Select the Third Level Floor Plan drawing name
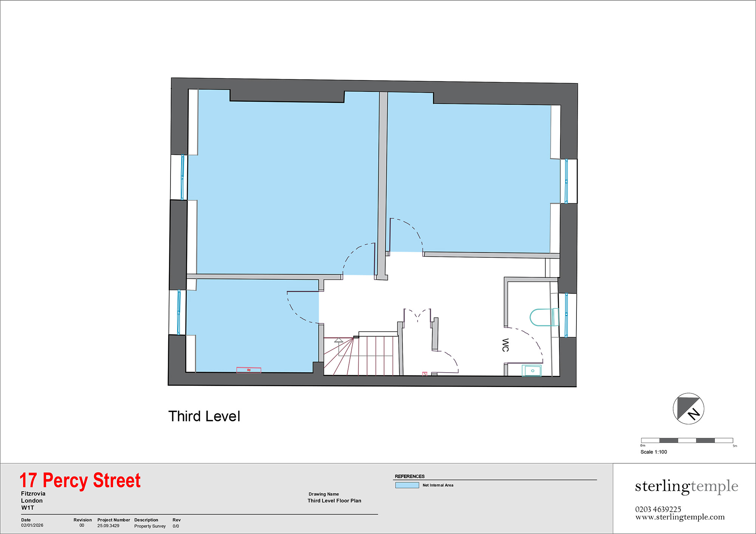The height and width of the screenshot is (534, 756). (334, 501)
